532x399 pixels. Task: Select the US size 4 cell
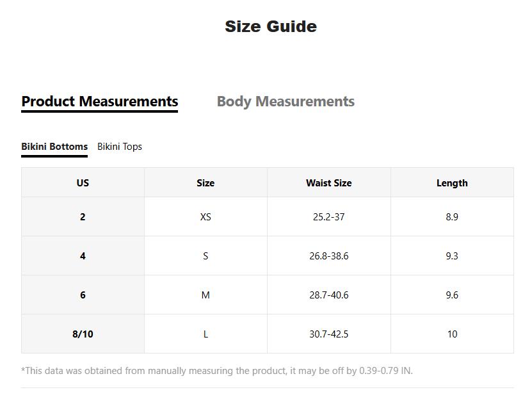[83, 256]
